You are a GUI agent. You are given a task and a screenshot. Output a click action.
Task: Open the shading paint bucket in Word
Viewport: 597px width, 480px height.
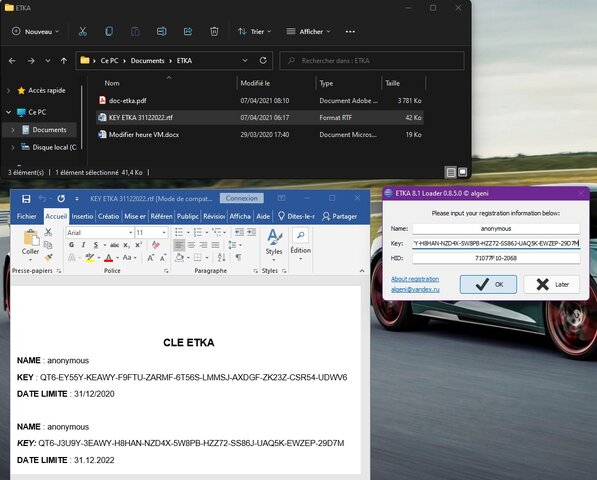[x=179, y=258]
